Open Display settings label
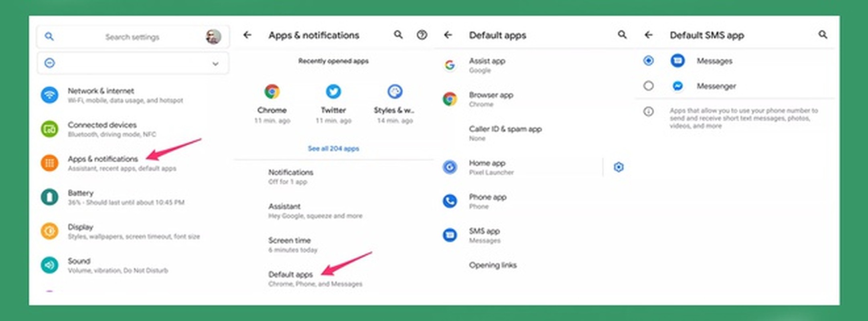 [x=81, y=227]
